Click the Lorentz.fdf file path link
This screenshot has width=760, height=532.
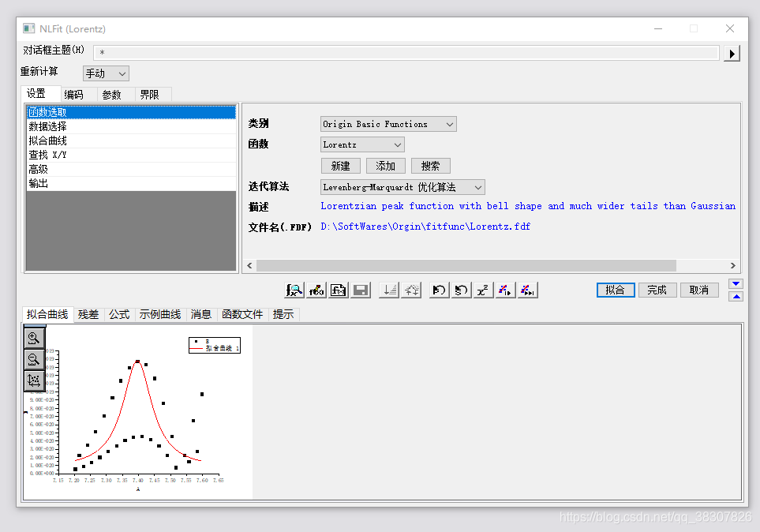point(425,227)
